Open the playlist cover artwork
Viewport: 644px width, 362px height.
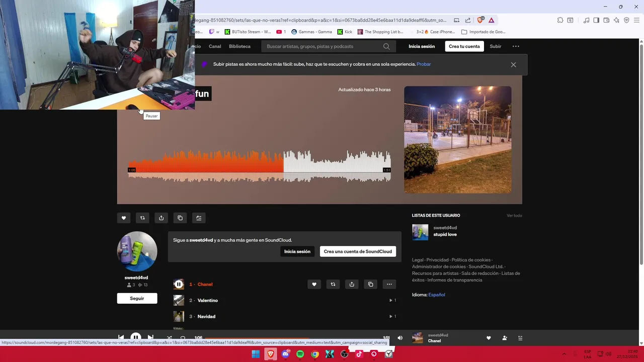coord(458,139)
